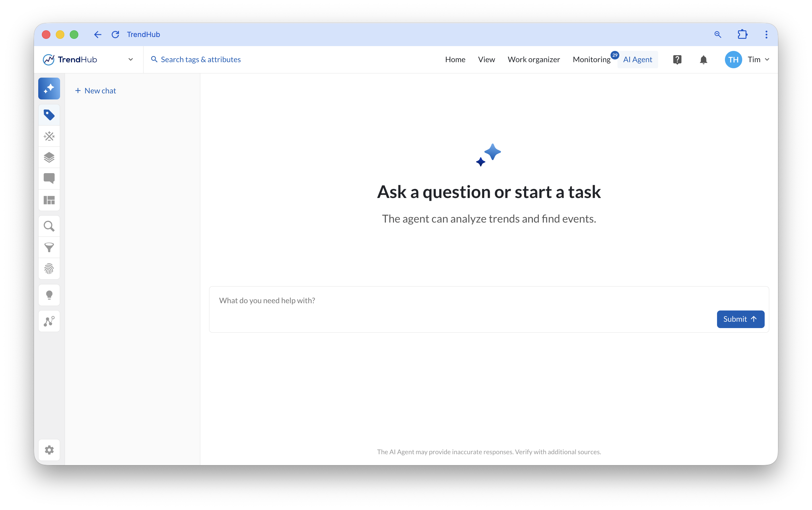
Task: Expand the TrendHub workspace dropdown chevron
Action: pos(130,60)
